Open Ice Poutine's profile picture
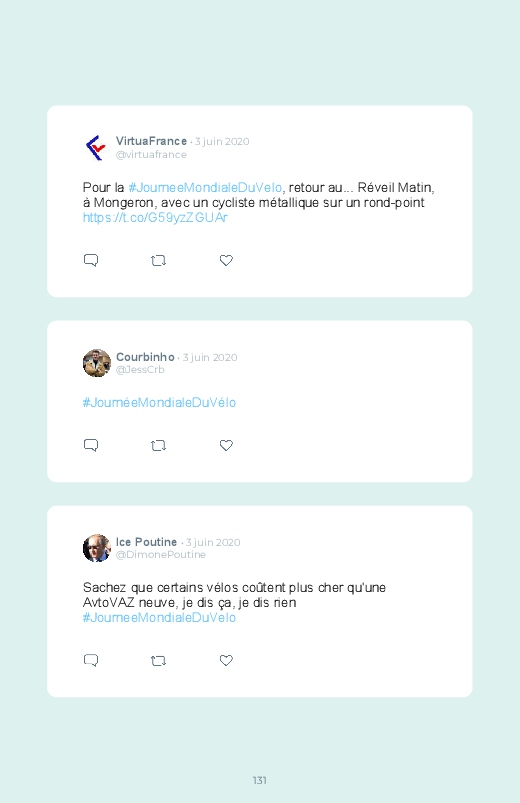 point(97,548)
